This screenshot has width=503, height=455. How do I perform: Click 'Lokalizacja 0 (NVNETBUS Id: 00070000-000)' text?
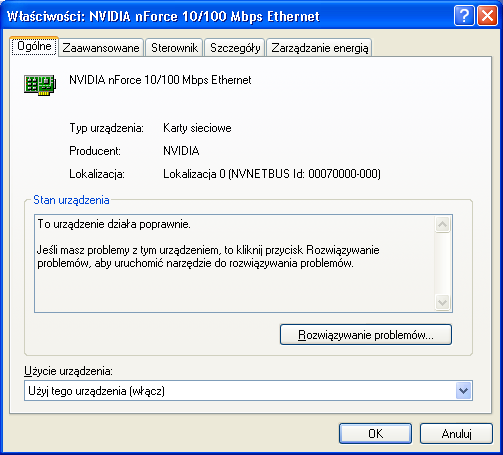pos(272,174)
